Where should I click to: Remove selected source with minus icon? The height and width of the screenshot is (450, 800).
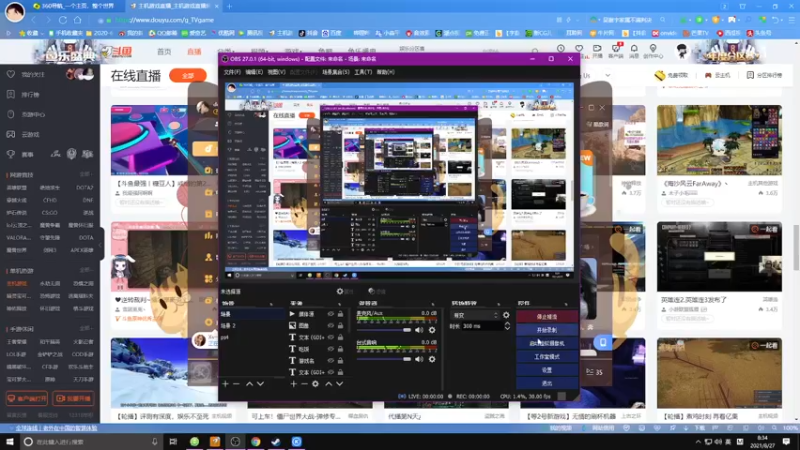point(304,384)
